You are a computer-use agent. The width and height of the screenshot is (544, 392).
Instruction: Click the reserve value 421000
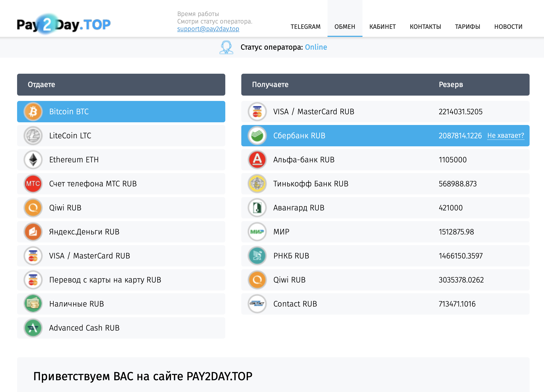(451, 208)
